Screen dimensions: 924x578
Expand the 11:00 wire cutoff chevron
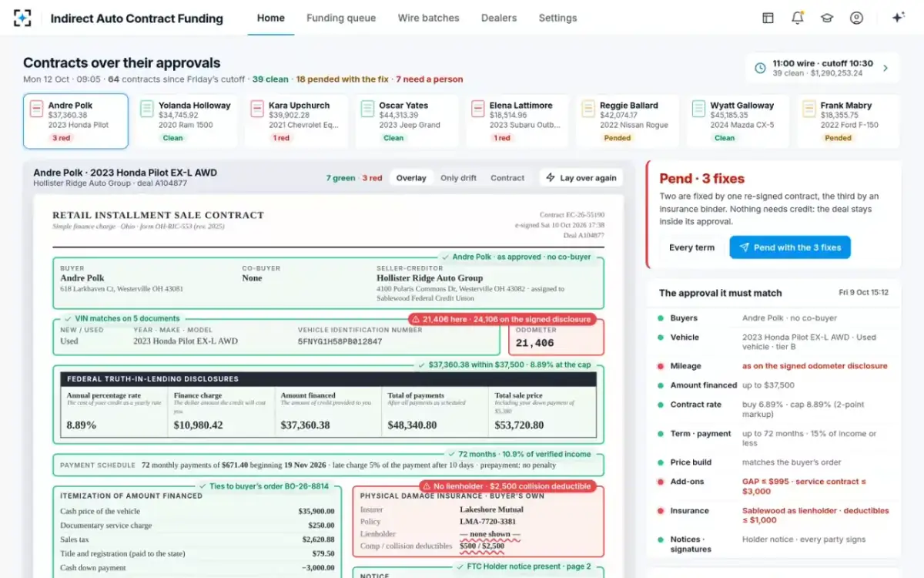click(x=885, y=68)
